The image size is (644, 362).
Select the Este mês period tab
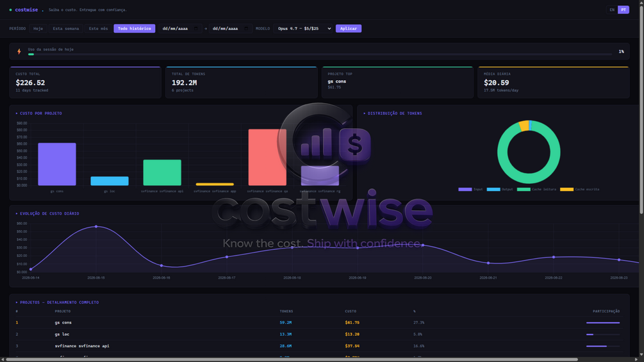(x=98, y=29)
